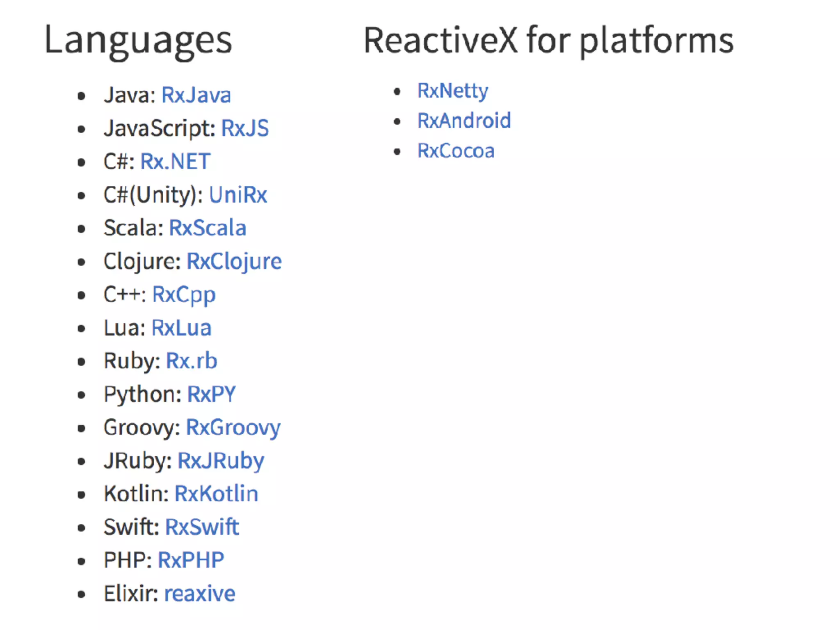
Task: Visit the RxKotlin link
Action: tap(216, 494)
